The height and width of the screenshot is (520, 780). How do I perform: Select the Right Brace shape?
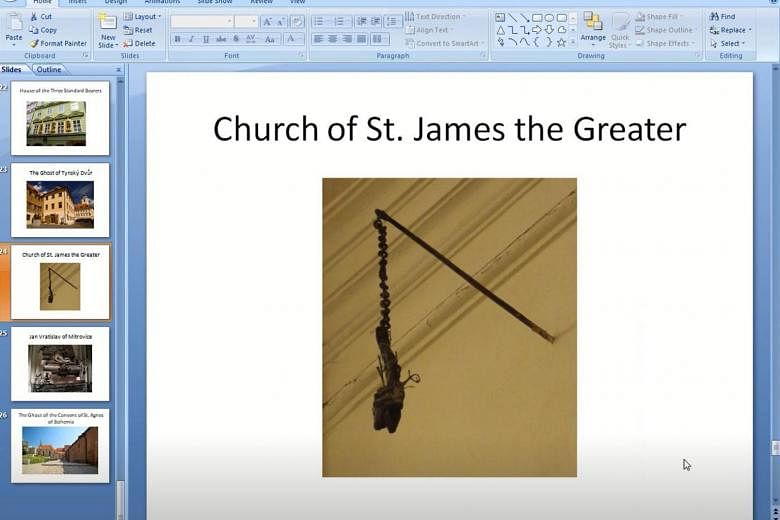[x=549, y=43]
